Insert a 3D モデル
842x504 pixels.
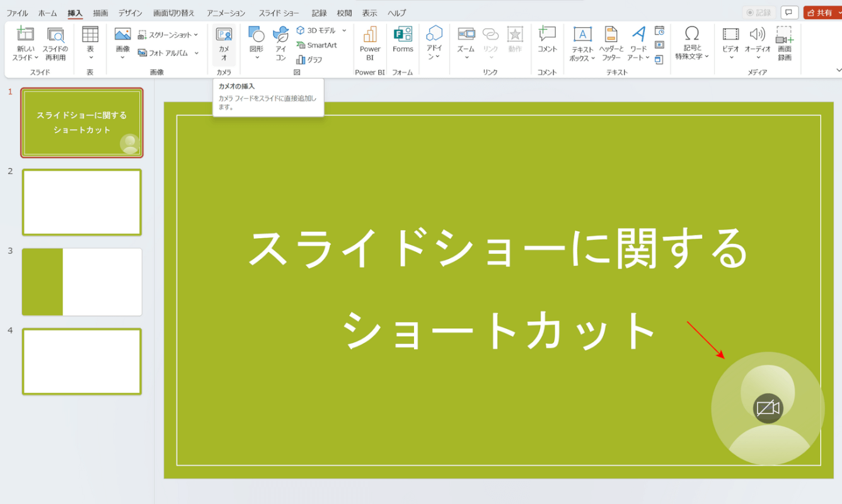[x=316, y=30]
